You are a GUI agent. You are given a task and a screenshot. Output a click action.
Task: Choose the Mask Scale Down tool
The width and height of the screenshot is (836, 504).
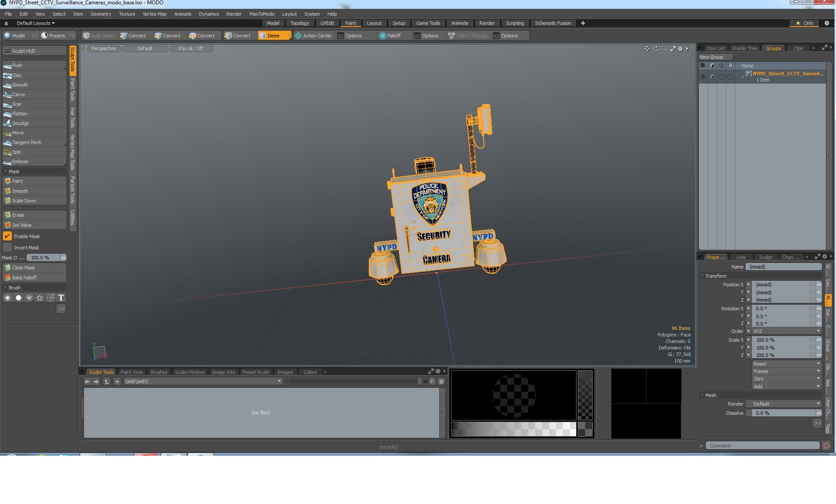[34, 201]
